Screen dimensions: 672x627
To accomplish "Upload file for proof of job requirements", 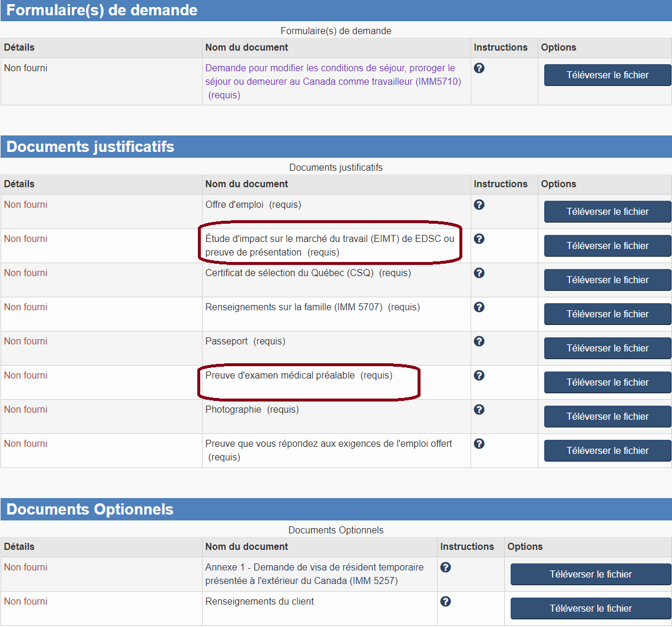I will [x=607, y=450].
